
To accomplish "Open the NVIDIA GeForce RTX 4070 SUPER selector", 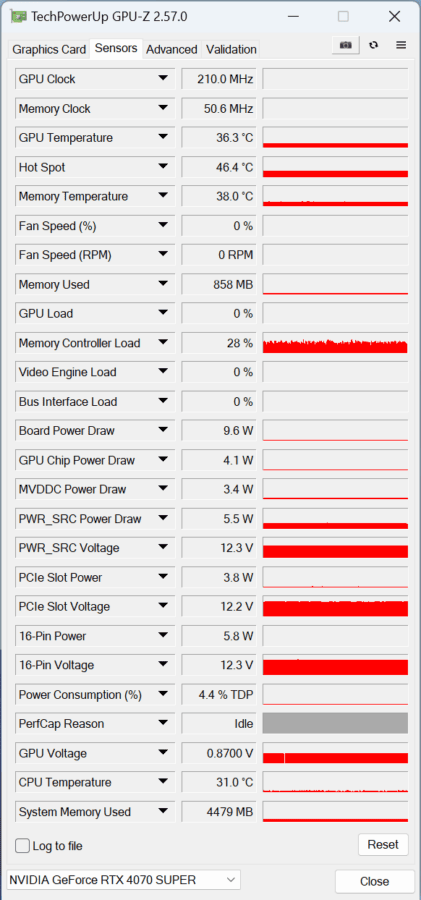I will pyautogui.click(x=123, y=879).
